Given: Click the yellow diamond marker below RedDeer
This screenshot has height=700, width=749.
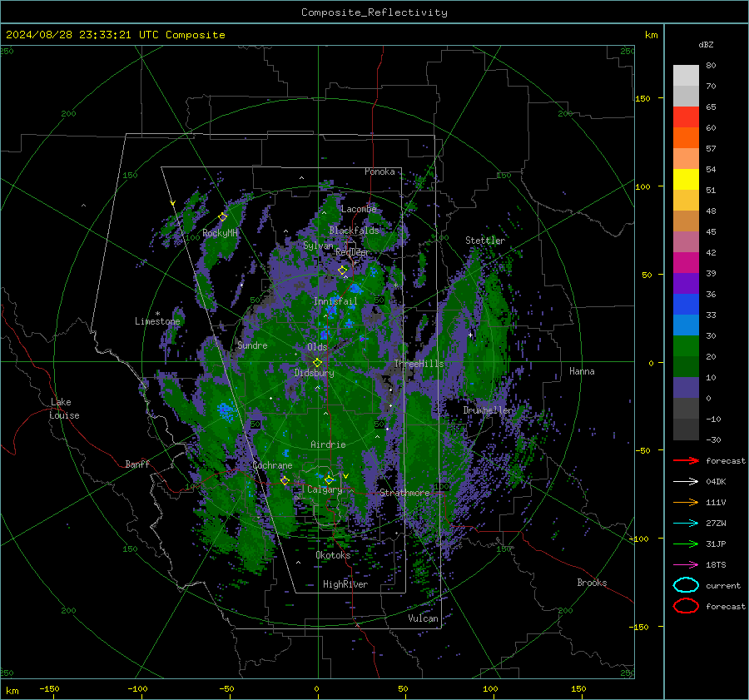Looking at the screenshot, I should pos(343,271).
